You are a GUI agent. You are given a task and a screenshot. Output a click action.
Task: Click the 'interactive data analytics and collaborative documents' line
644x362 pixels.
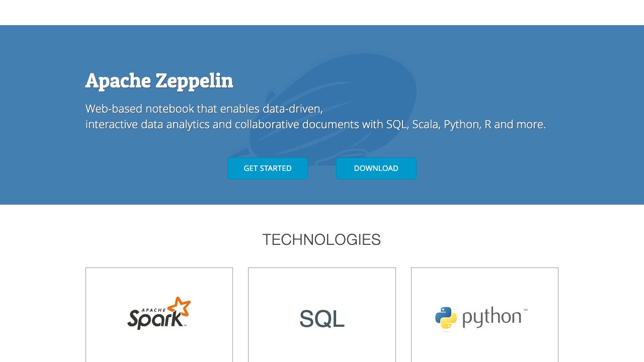[x=315, y=124]
